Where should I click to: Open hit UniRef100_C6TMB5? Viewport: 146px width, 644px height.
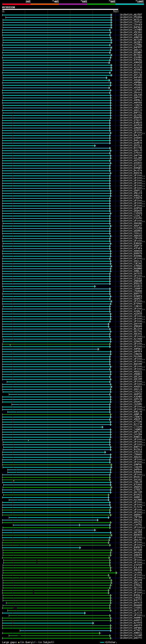pyautogui.click(x=131, y=30)
